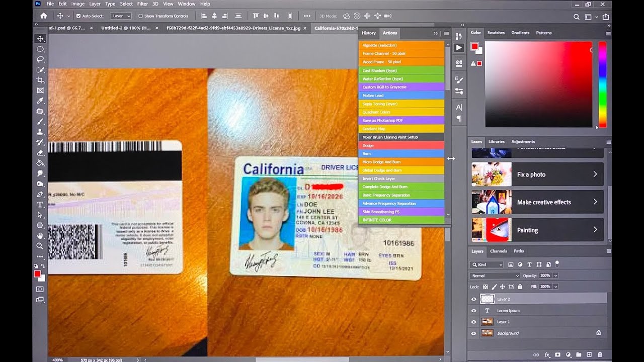Collapse Actions panel with double arrows
The height and width of the screenshot is (362, 644).
[436, 33]
